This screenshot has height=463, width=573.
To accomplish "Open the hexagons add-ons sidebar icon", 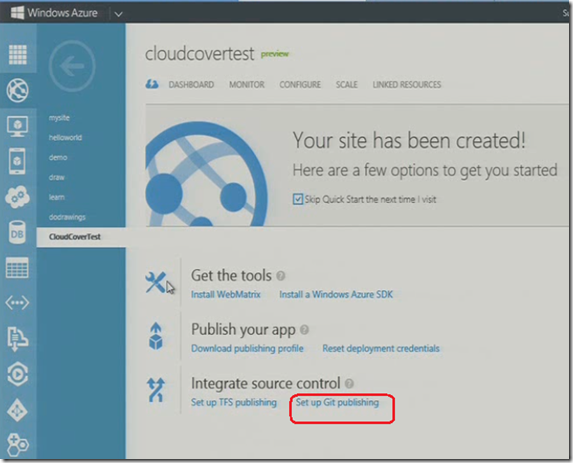I will pyautogui.click(x=17, y=445).
